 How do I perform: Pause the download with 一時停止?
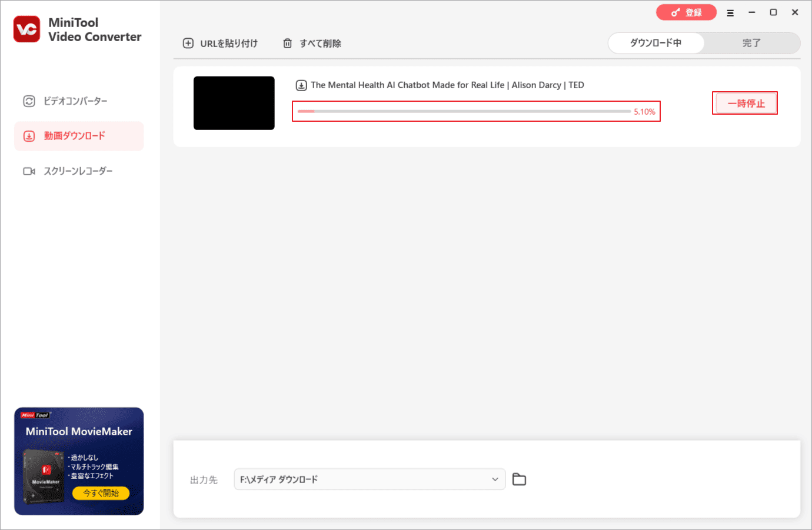pyautogui.click(x=746, y=104)
